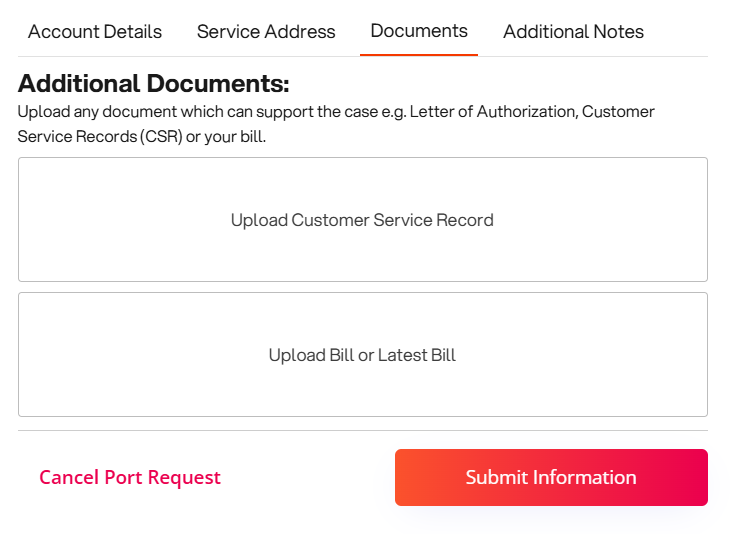
Task: Switch to the Service Address tab
Action: click(266, 32)
